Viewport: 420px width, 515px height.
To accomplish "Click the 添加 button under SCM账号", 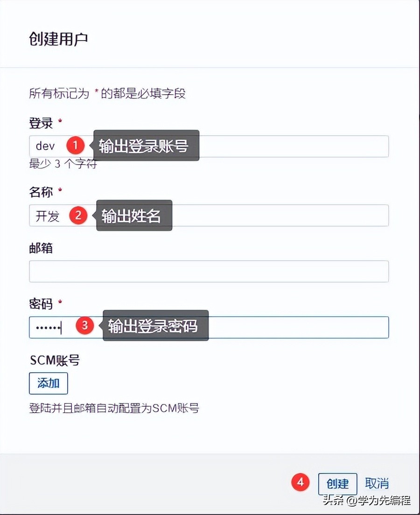I will (48, 383).
